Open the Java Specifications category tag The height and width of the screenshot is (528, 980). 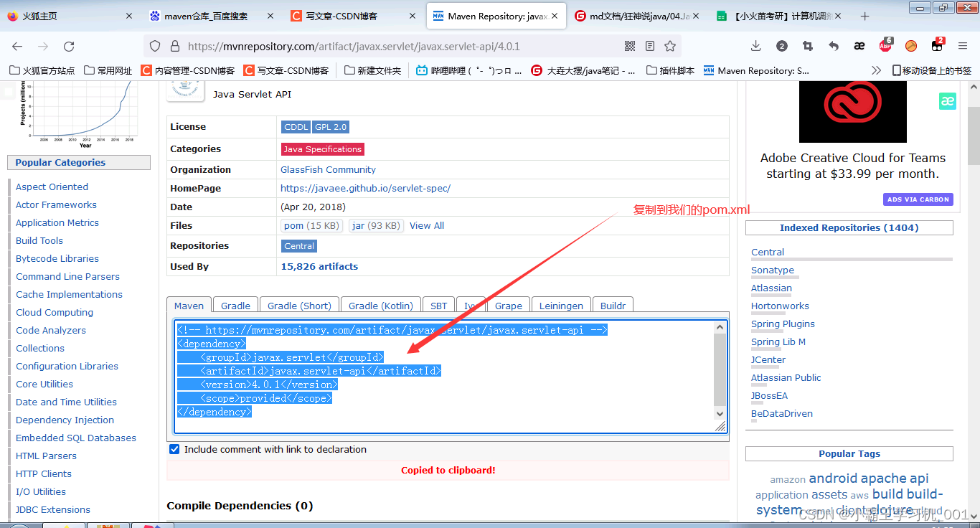coord(323,149)
